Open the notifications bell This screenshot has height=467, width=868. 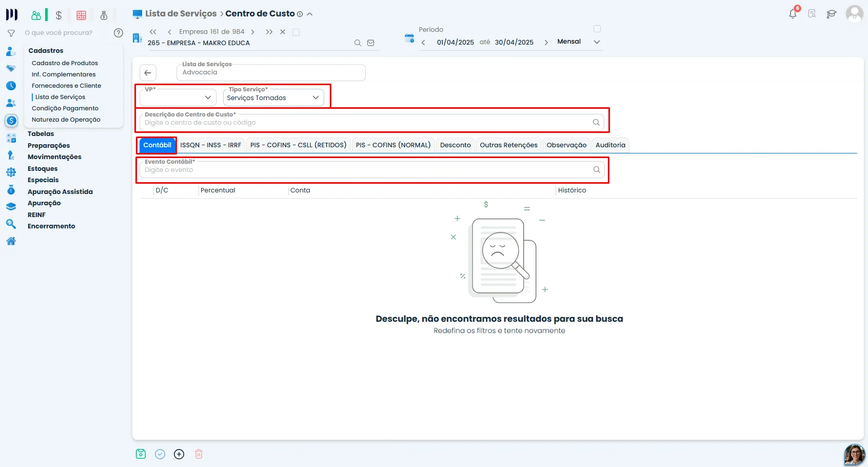click(x=793, y=14)
